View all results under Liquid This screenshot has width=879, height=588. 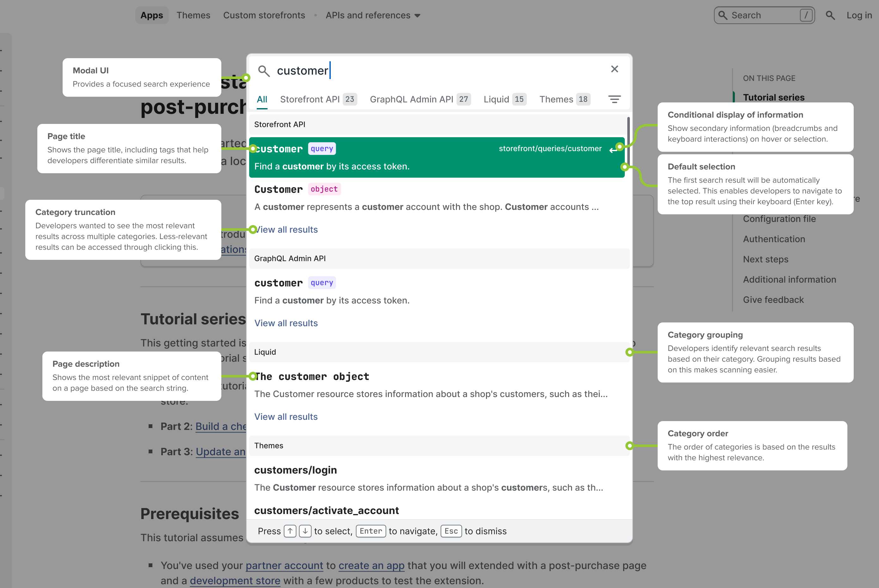click(286, 417)
